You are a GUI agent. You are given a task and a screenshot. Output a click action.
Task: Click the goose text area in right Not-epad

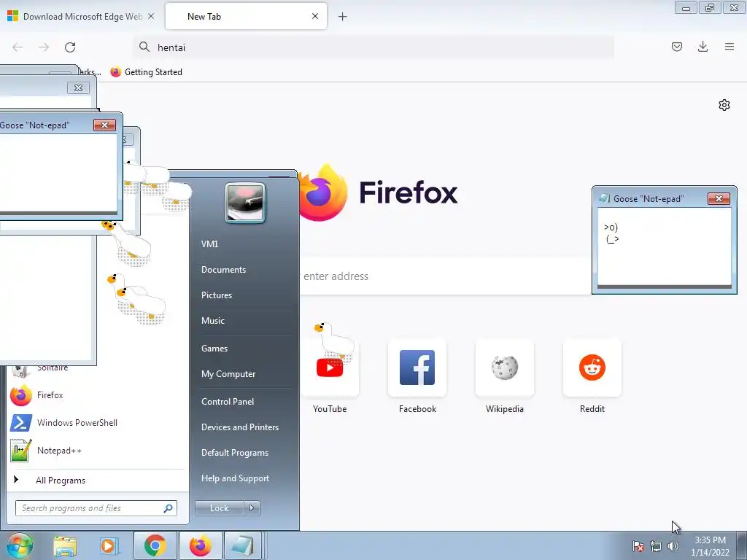coord(664,246)
